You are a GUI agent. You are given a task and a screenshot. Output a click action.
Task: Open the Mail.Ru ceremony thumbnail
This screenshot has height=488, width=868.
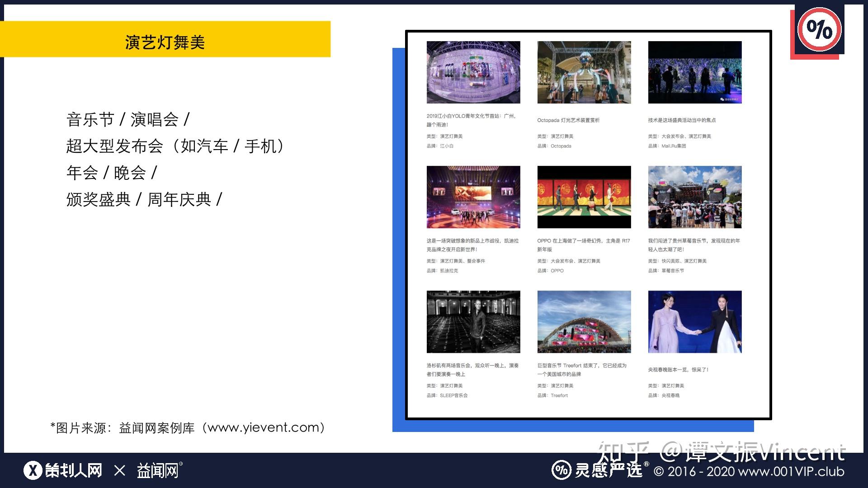click(695, 72)
